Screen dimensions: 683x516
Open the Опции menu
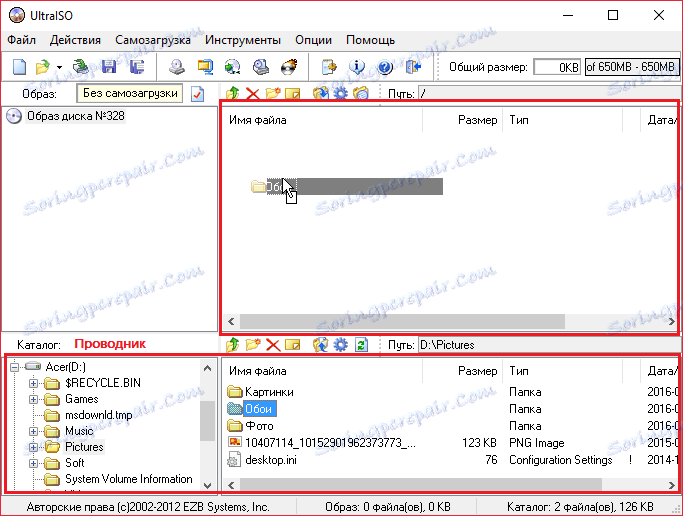click(x=314, y=40)
